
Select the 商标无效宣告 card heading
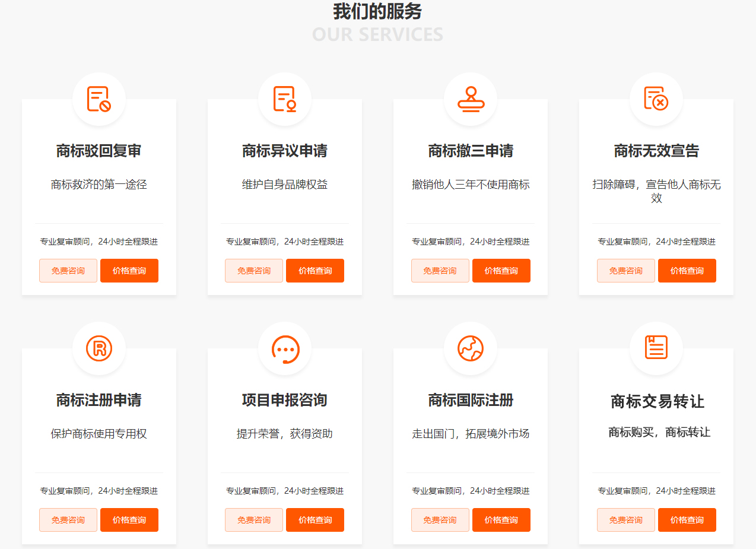(656, 151)
